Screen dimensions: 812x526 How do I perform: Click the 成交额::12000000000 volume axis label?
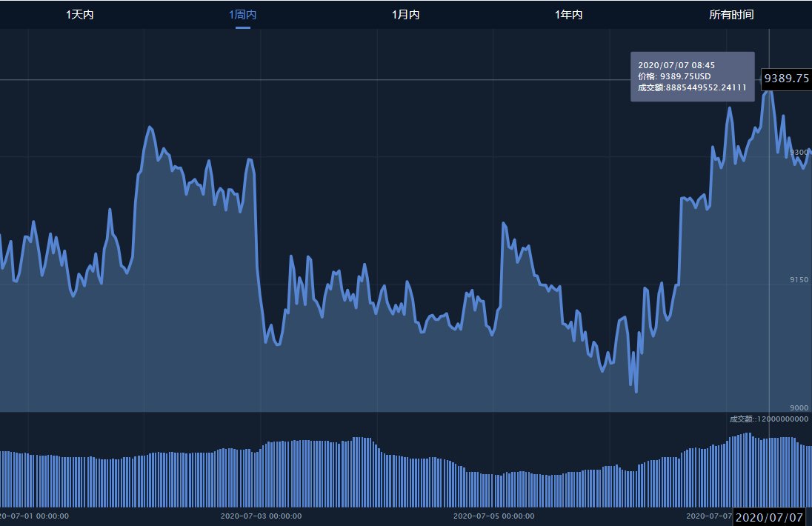(769, 419)
